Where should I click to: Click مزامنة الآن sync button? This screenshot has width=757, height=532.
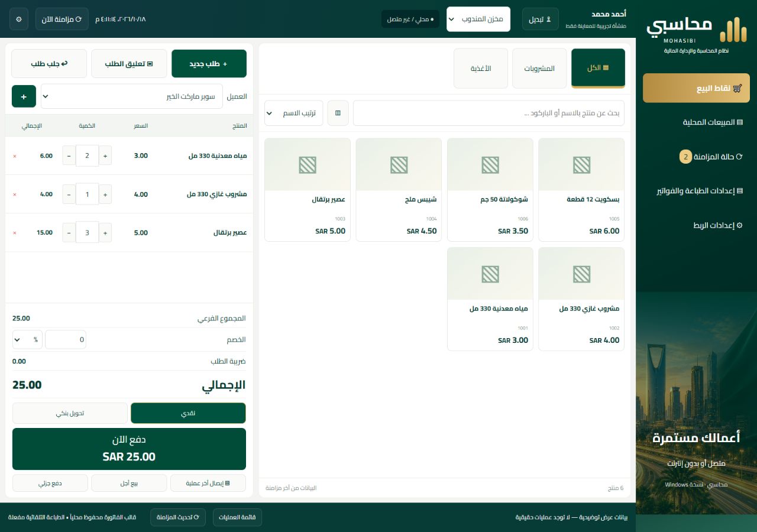62,19
